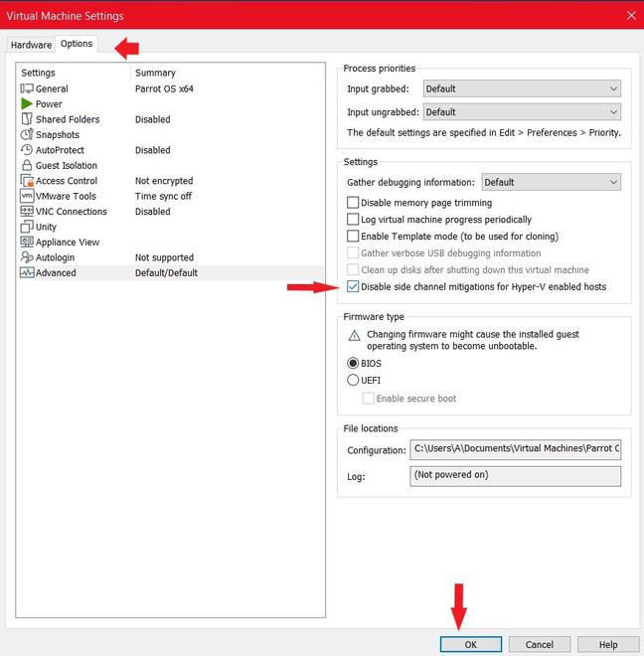The height and width of the screenshot is (656, 644).
Task: Select AutoProtect row label
Action: pyautogui.click(x=60, y=150)
